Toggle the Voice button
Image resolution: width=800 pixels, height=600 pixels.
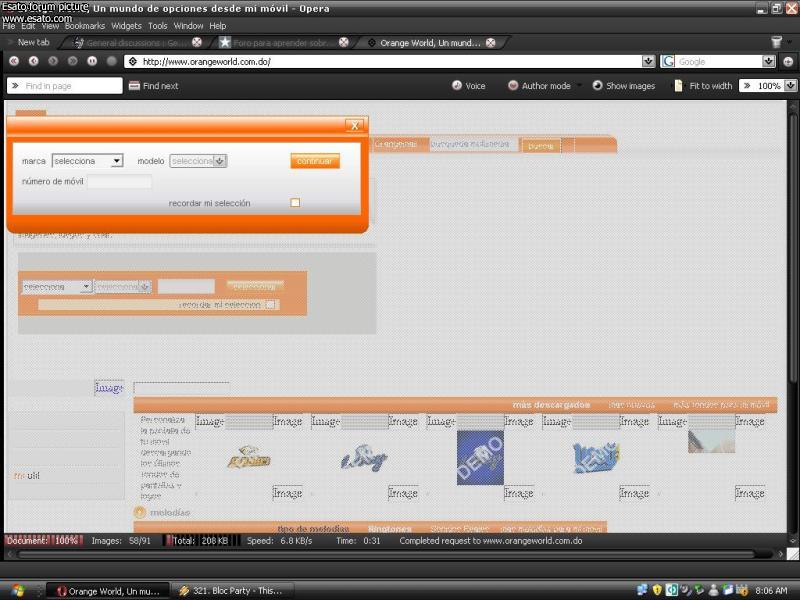pyautogui.click(x=468, y=86)
